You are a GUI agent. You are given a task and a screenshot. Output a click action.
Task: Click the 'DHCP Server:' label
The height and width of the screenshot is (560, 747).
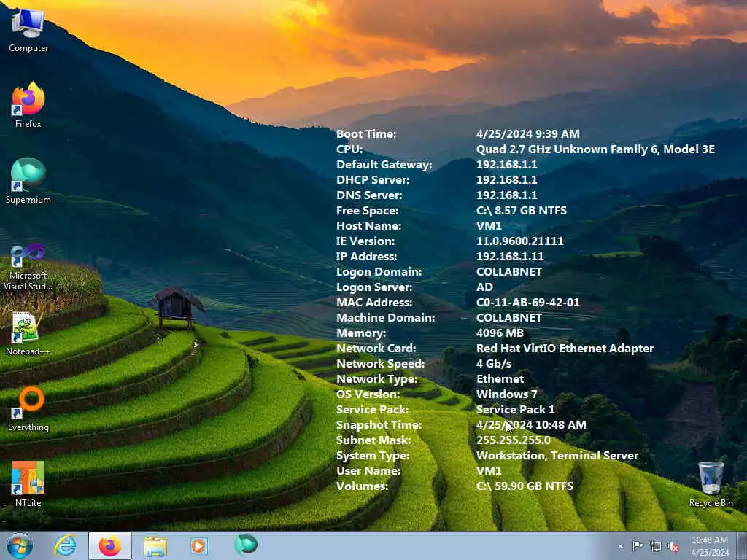(373, 179)
